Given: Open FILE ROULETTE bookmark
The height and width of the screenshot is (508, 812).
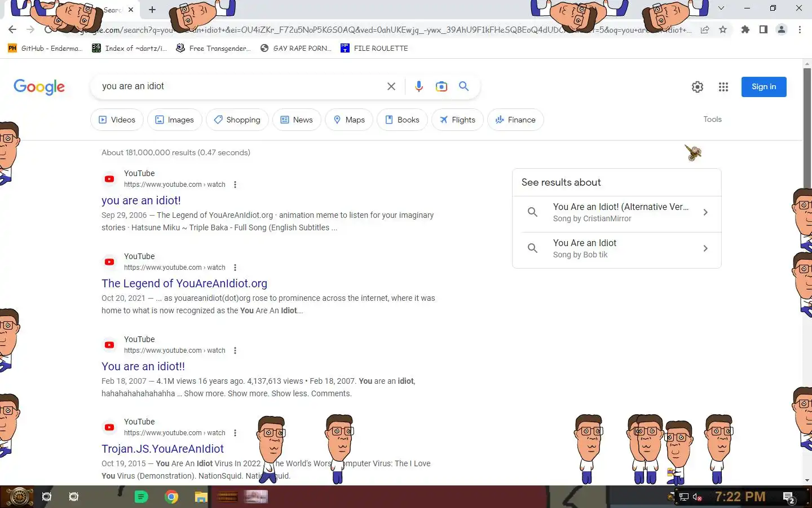Looking at the screenshot, I should click(x=374, y=49).
